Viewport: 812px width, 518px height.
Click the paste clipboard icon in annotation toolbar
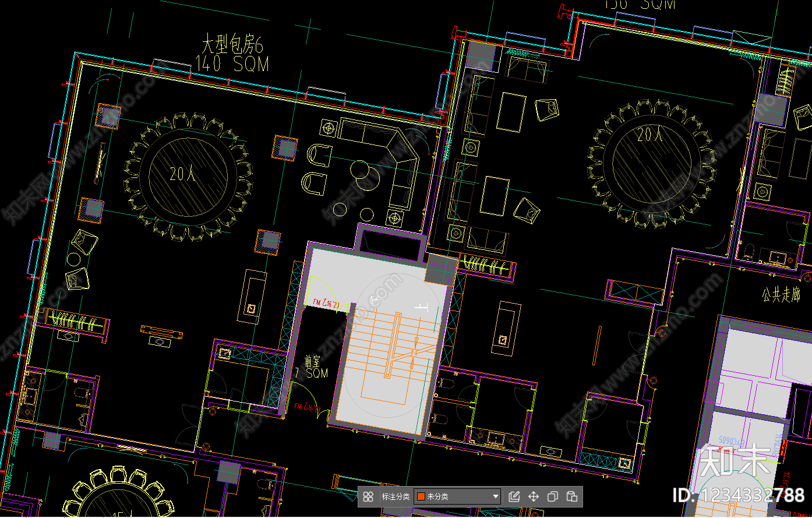(572, 496)
